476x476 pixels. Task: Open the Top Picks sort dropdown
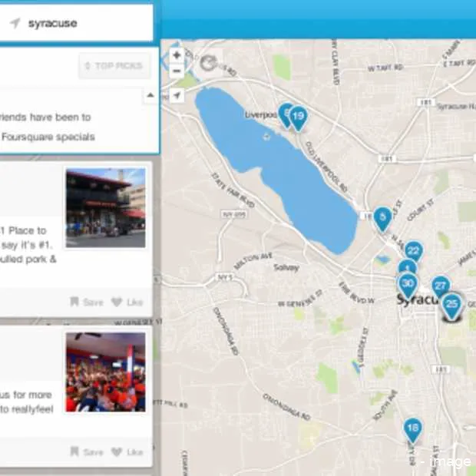pyautogui.click(x=114, y=66)
